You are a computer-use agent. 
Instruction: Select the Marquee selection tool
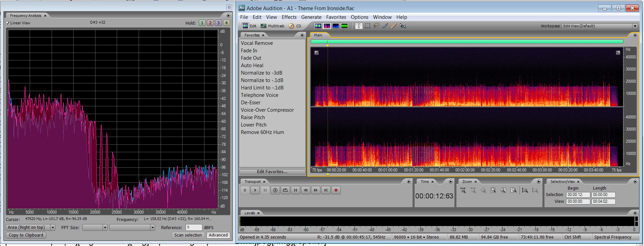pos(367,26)
